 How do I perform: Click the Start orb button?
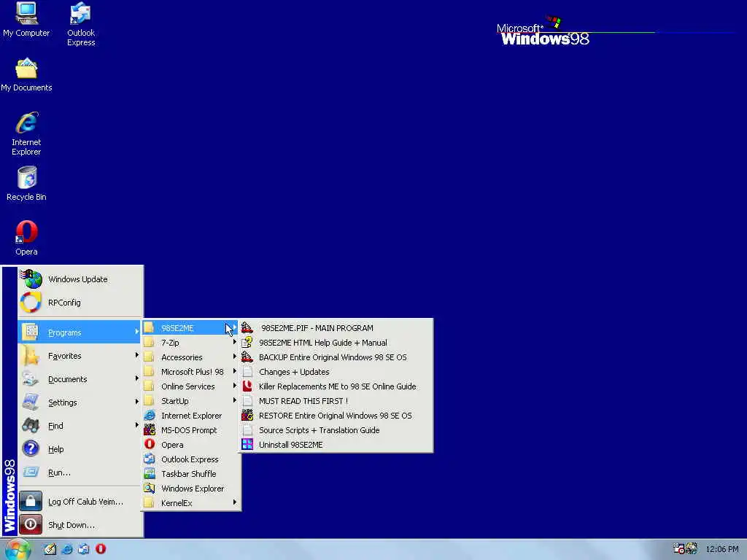(18, 550)
